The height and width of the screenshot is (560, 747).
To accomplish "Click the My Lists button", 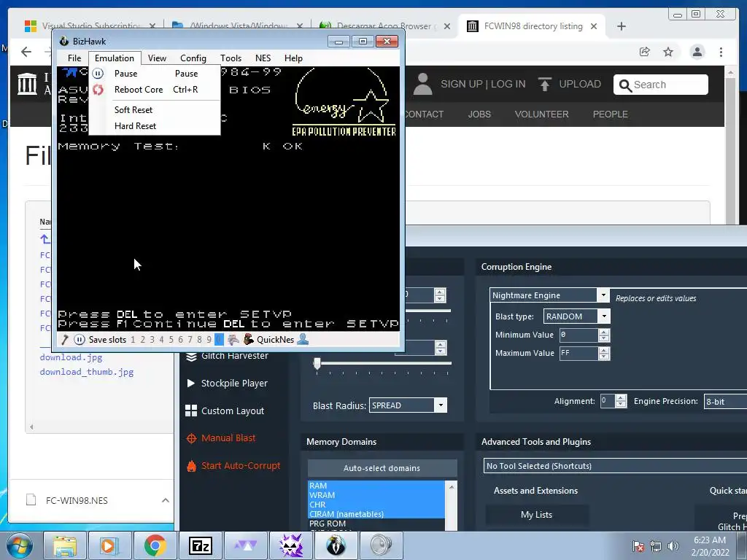I will coord(537,515).
